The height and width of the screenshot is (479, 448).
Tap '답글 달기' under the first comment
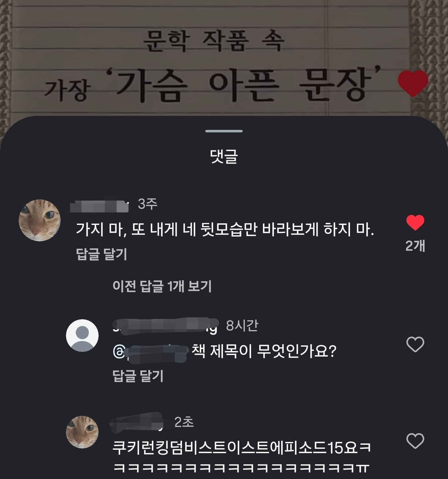(101, 254)
